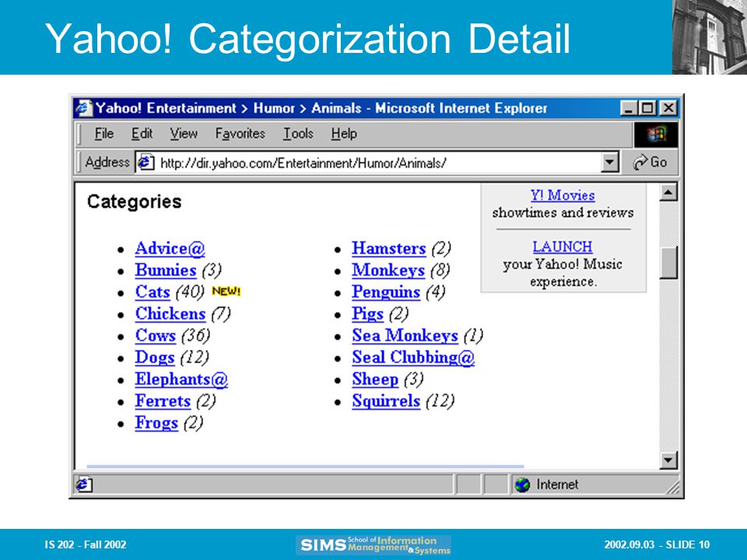747x560 pixels.
Task: Open the Monkeys category link
Action: click(x=388, y=271)
